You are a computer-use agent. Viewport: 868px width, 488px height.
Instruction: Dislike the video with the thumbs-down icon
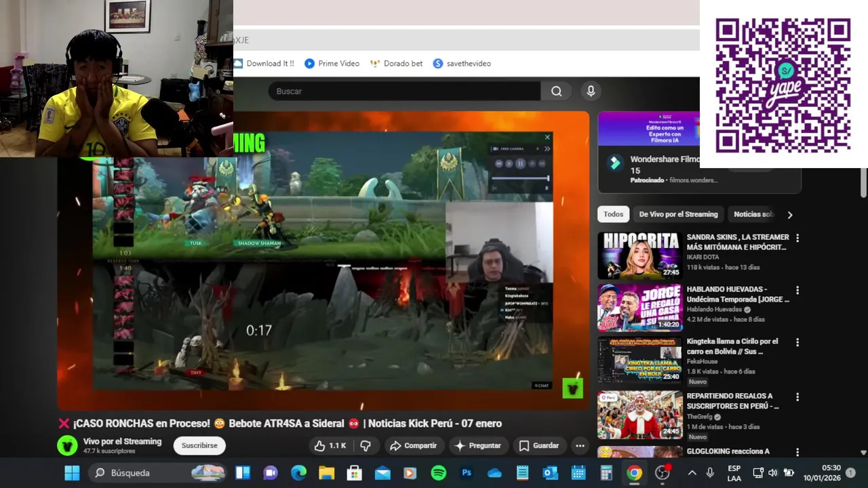pos(366,445)
